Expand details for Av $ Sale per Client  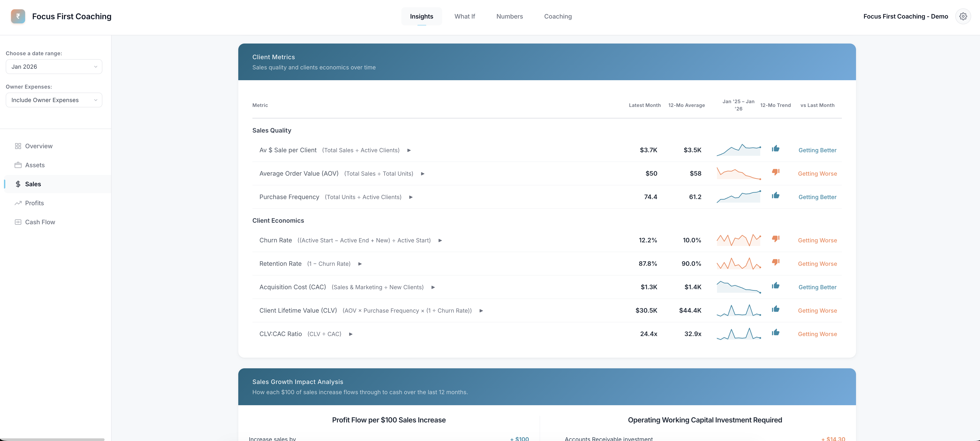[409, 150]
